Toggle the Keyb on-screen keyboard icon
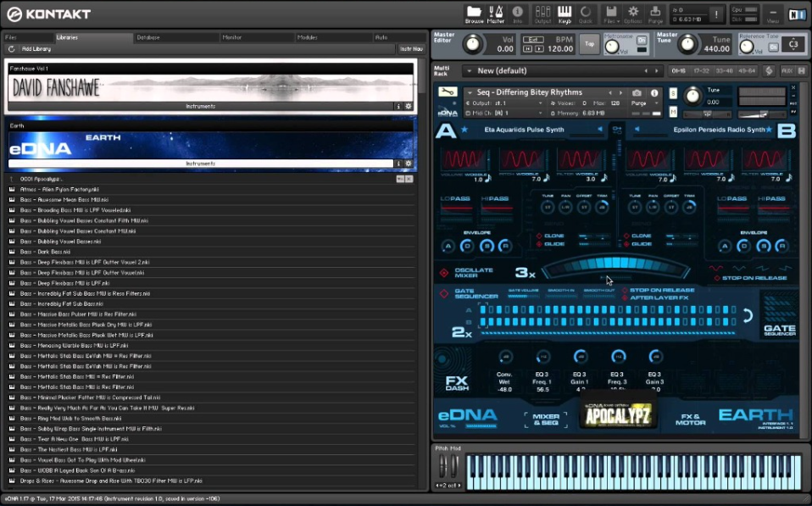Viewport: 812px width, 506px height. [564, 14]
